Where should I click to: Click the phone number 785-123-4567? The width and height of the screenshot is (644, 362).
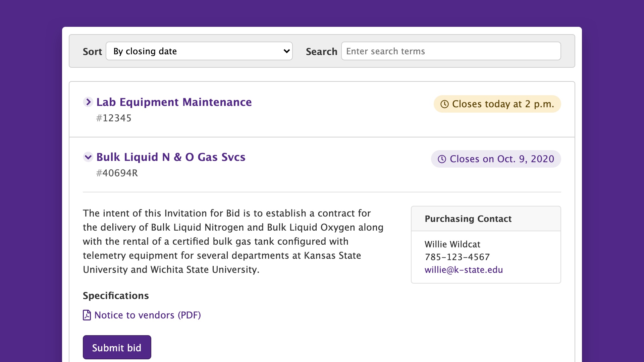pyautogui.click(x=457, y=257)
